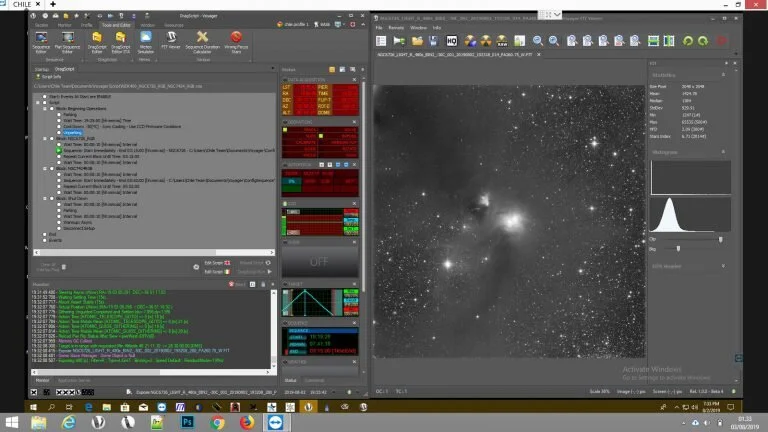Image resolution: width=768 pixels, height=432 pixels.
Task: Toggle the HQ icon in FIT Viewer
Action: tap(452, 41)
